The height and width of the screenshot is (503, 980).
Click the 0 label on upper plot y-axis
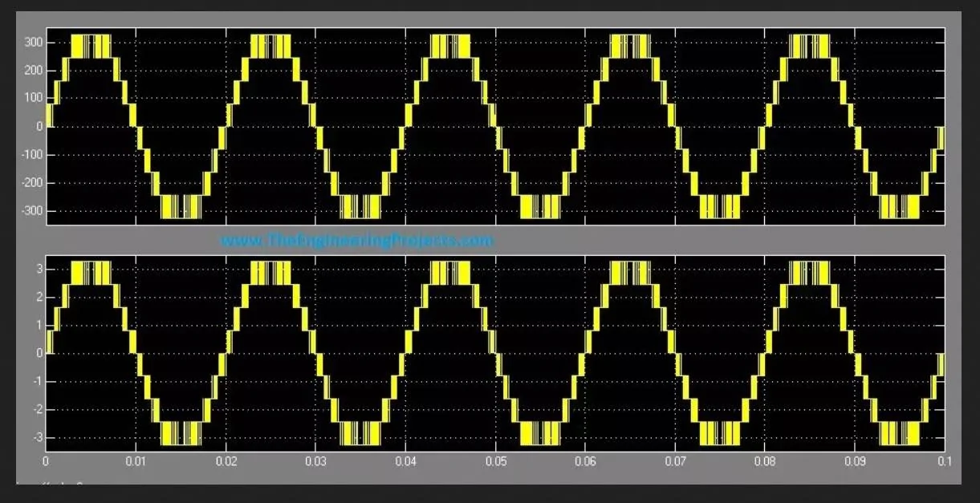(x=39, y=127)
